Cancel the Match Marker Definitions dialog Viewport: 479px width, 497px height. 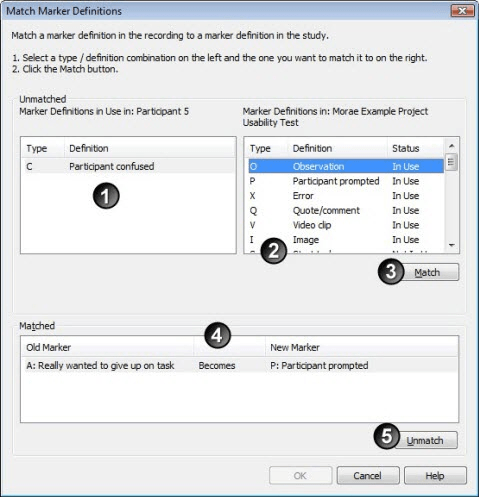click(368, 475)
